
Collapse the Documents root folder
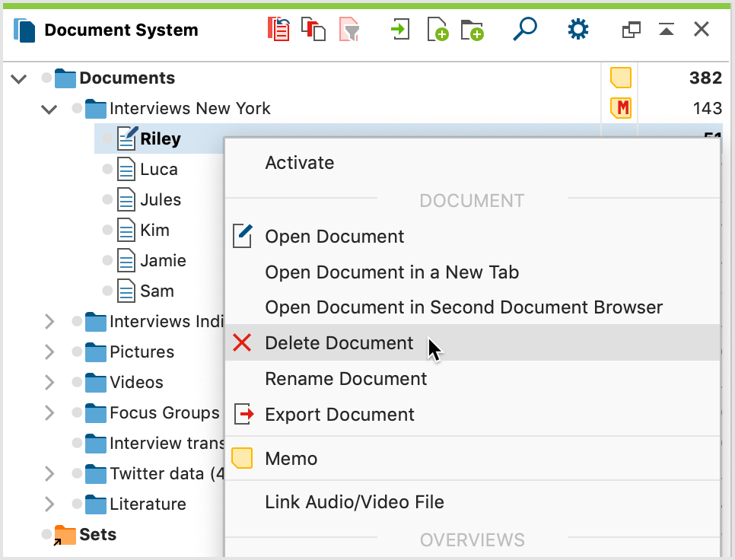point(19,78)
